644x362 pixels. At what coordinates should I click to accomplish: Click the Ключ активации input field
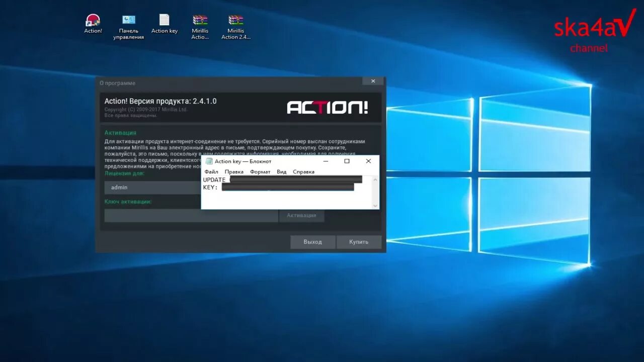191,215
